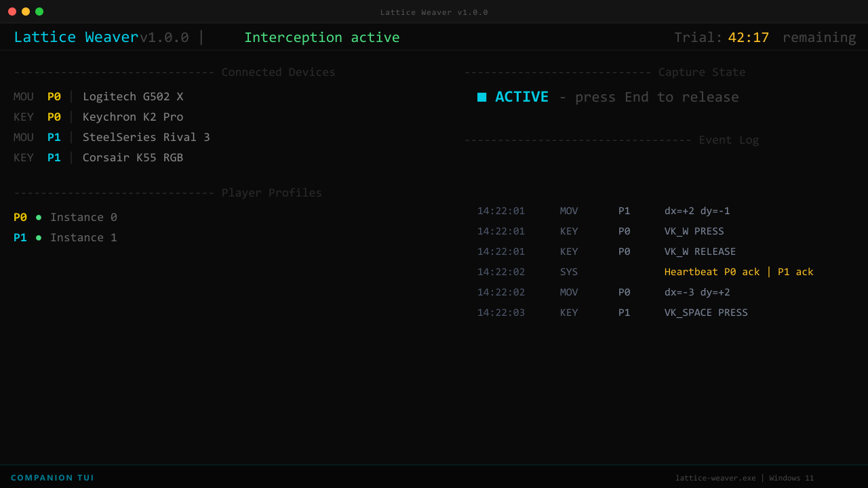This screenshot has height=488, width=868.
Task: Click the yellow P0 profile label
Action: (x=20, y=218)
